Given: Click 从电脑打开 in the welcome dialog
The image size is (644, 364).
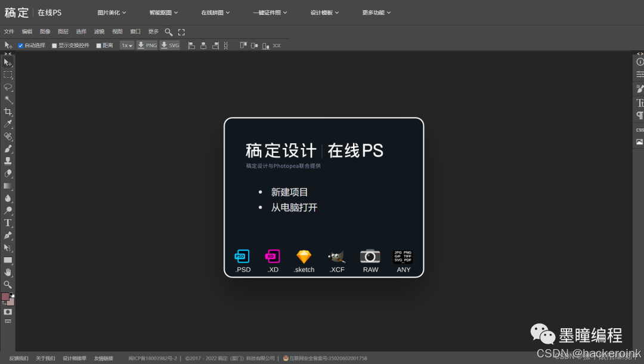Looking at the screenshot, I should pyautogui.click(x=294, y=208).
